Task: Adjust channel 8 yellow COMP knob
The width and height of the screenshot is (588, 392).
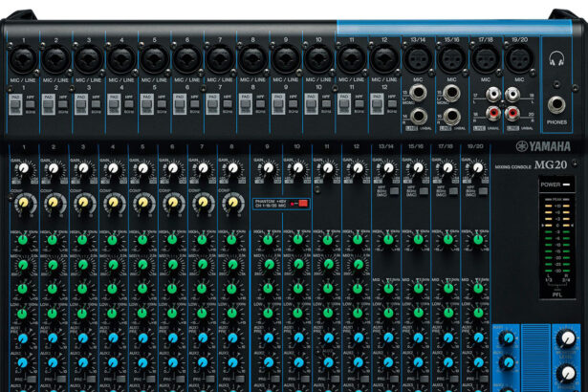Action: click(232, 203)
